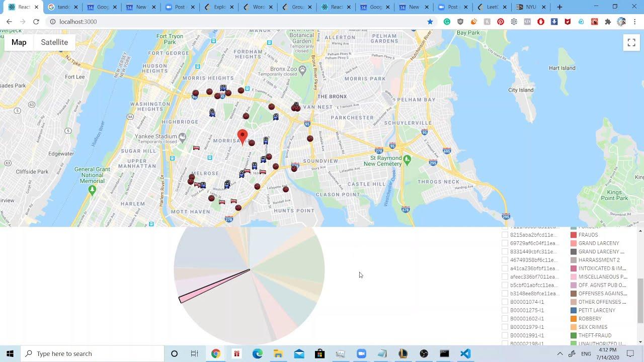The height and width of the screenshot is (362, 644).
Task: Click a crime marker icon near Hunts Point
Action: (285, 190)
